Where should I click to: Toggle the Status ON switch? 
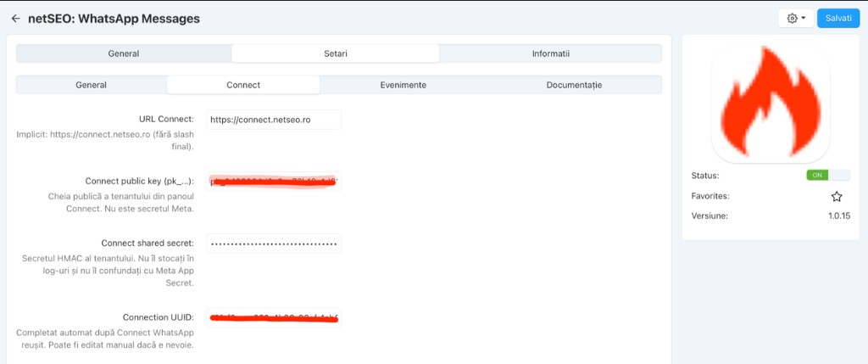[828, 175]
